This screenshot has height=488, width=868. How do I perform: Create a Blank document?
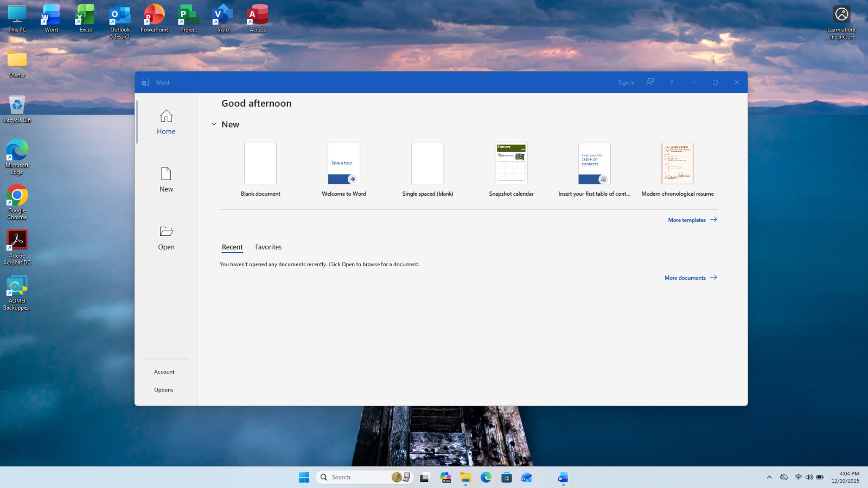tap(260, 170)
